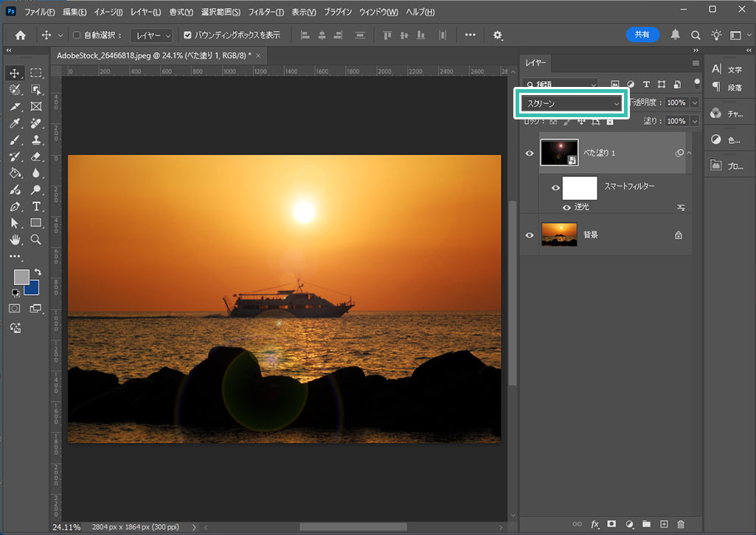
Task: Select the Rectangular Marquee tool
Action: [36, 73]
